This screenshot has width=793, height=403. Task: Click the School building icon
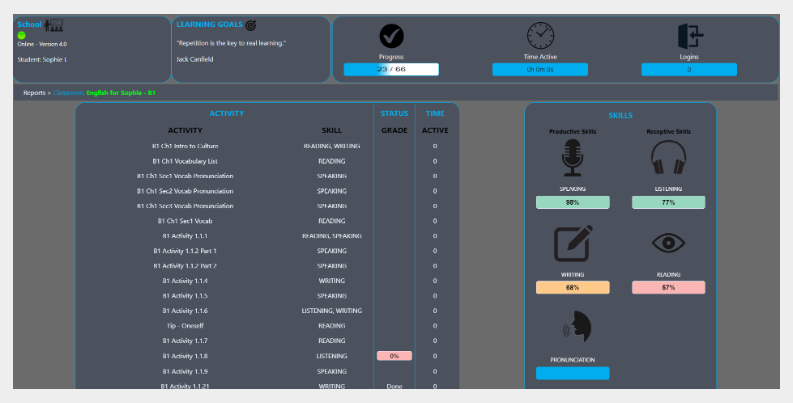(55, 23)
